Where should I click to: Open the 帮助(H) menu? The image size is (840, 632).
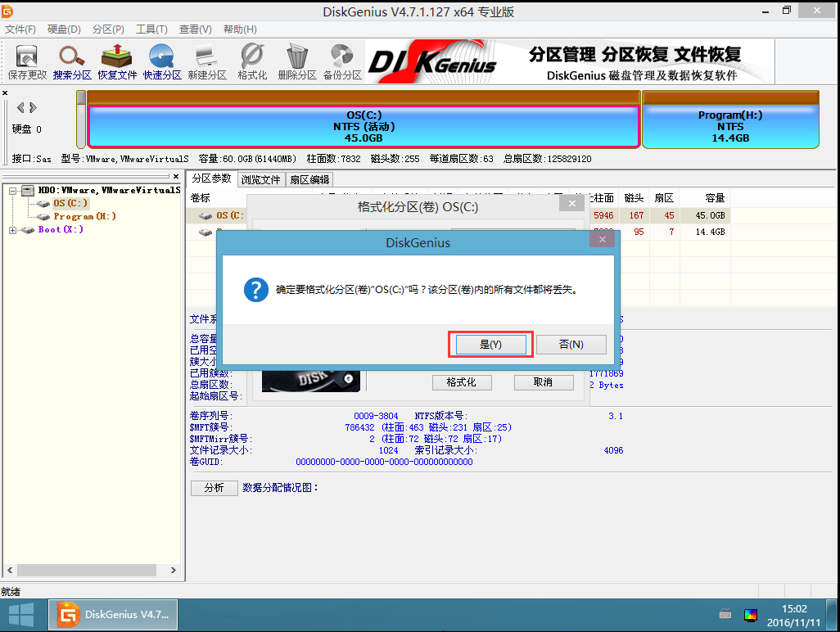tap(240, 29)
